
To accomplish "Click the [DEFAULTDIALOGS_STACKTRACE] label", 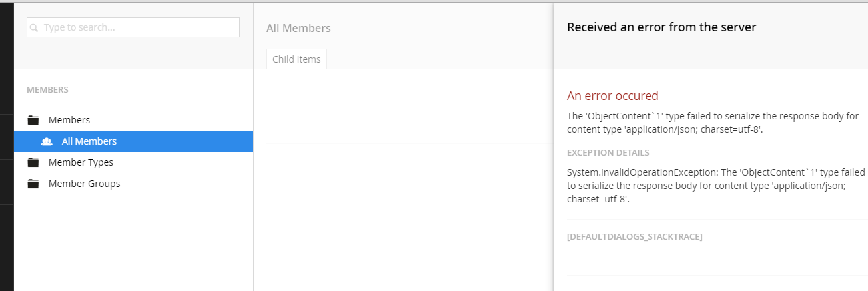I will coord(635,236).
